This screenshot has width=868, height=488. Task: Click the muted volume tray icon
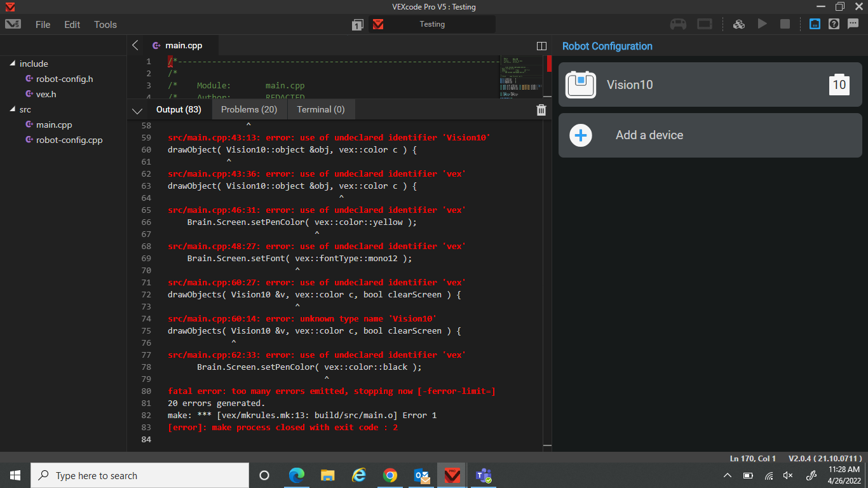(x=789, y=475)
